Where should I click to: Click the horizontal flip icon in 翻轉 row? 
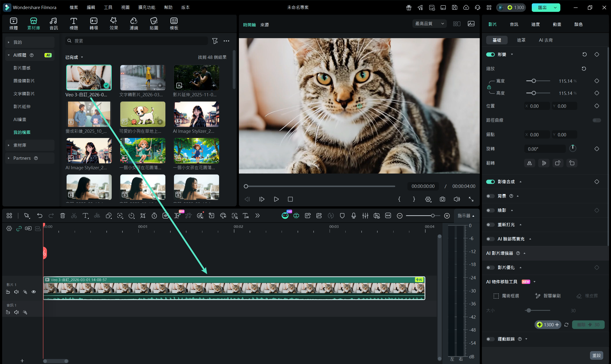click(529, 163)
